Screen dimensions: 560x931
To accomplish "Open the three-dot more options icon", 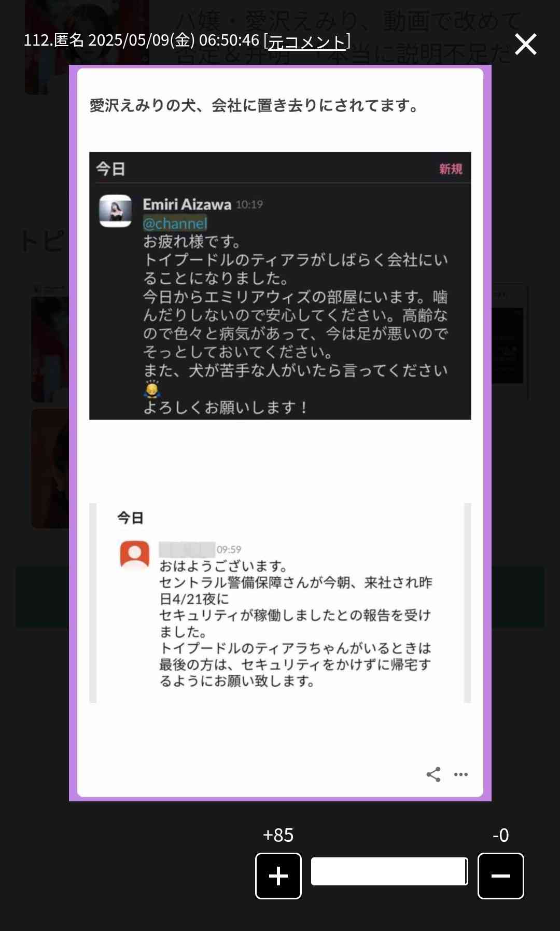I will coord(461,774).
